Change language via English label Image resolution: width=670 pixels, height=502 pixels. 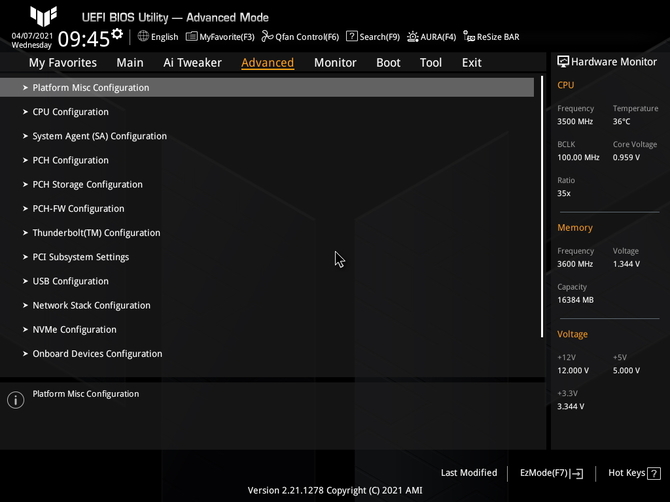tap(165, 37)
